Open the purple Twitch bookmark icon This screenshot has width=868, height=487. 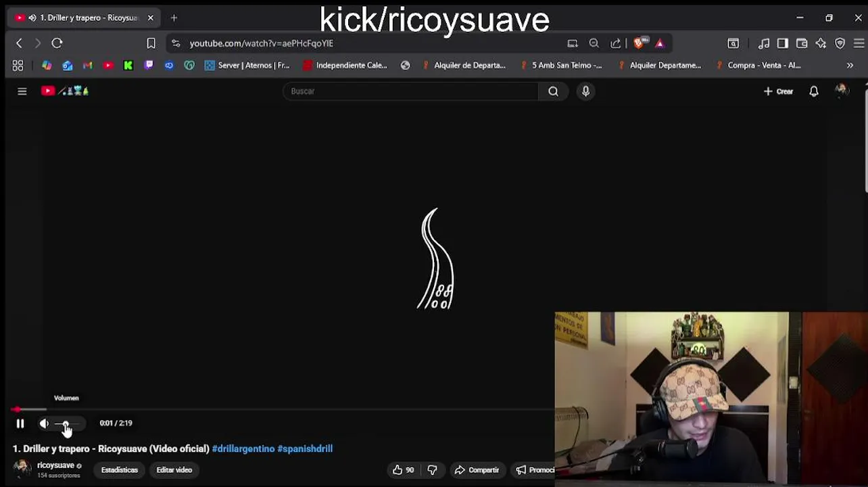point(149,66)
